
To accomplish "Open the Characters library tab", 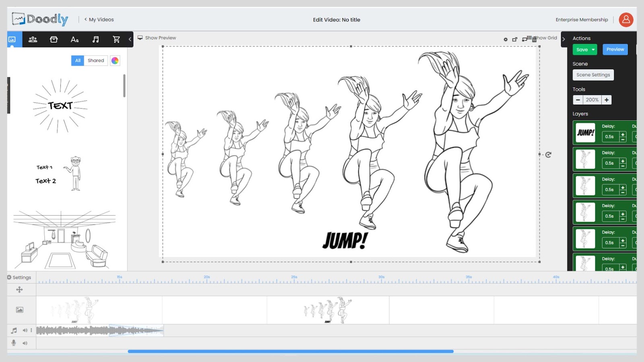I will tap(33, 39).
